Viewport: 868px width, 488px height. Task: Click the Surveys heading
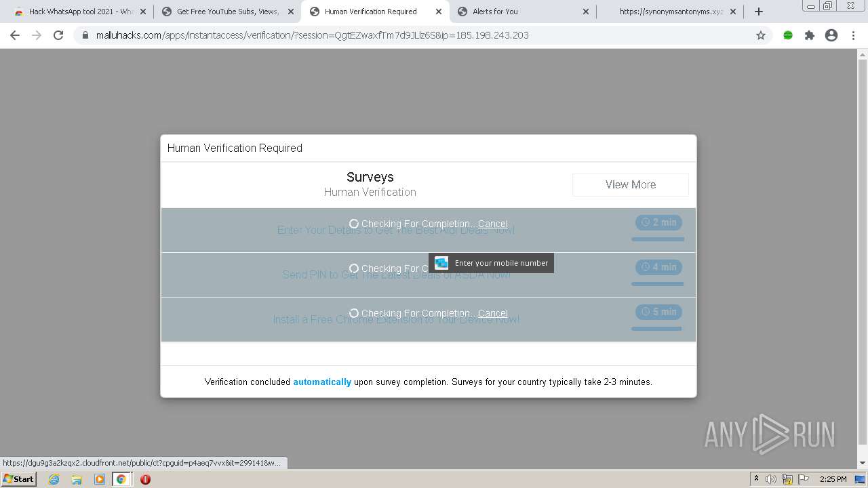tap(370, 177)
